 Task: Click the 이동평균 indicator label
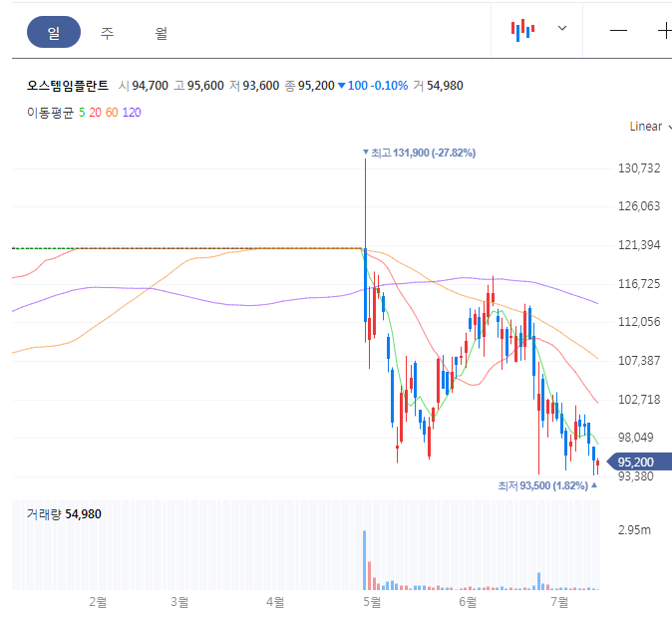(50, 113)
